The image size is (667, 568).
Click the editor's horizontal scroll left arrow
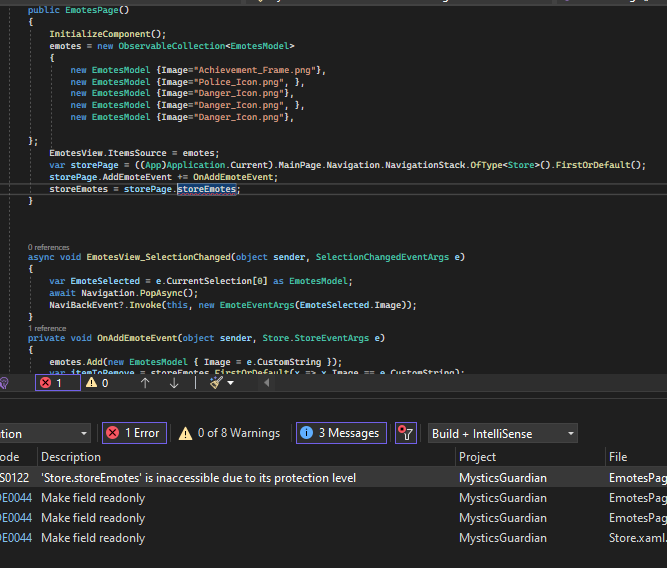pyautogui.click(x=266, y=383)
